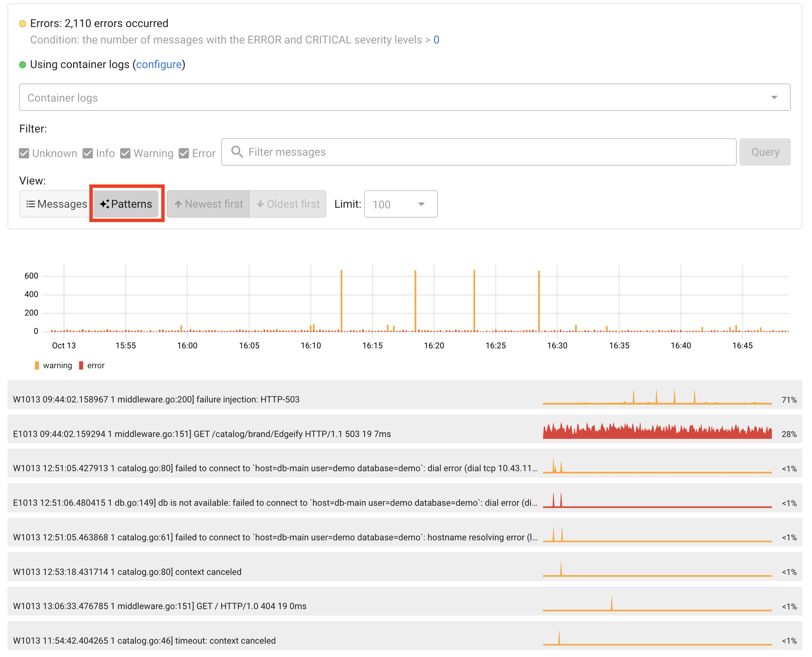Click the down arrow icon beside Oldest first
The image size is (812, 657).
click(261, 204)
